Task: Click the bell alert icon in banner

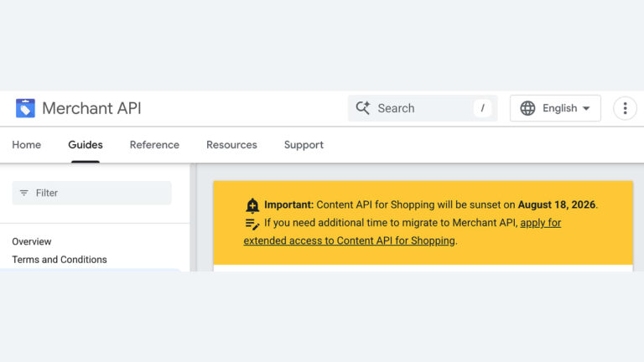Action: (x=252, y=205)
